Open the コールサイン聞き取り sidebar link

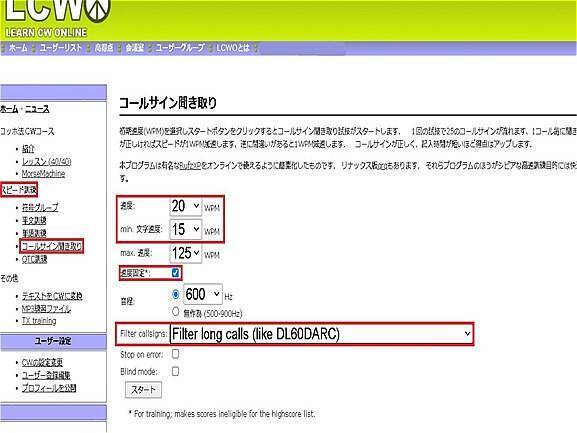pos(52,246)
